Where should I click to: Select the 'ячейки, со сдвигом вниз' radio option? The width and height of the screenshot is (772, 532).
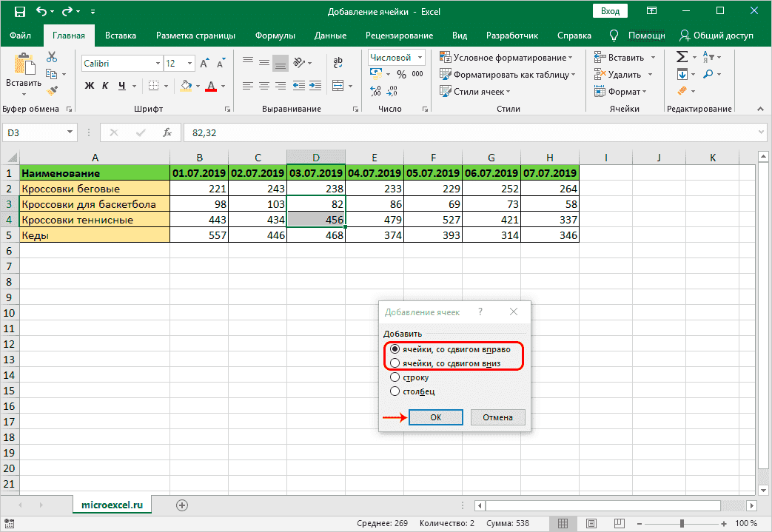tap(395, 363)
